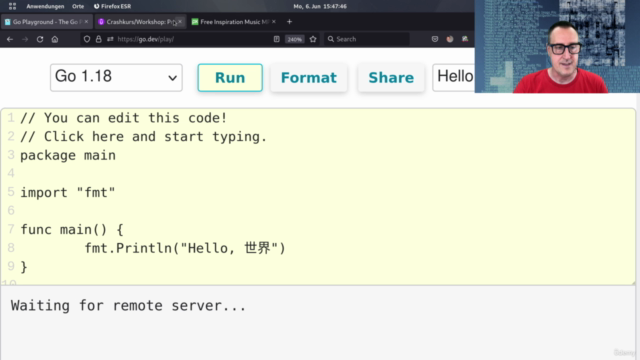Click the tracking protection shield icon
The image size is (640, 360).
tap(87, 39)
